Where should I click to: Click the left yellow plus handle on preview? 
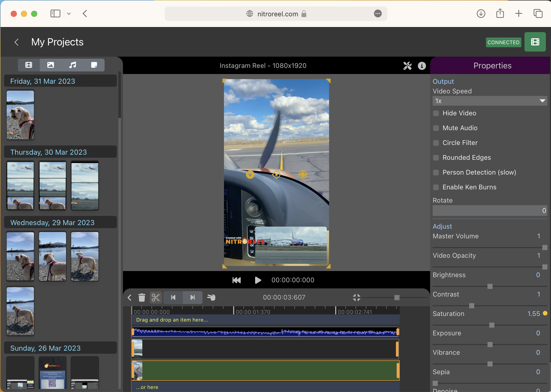tap(250, 175)
